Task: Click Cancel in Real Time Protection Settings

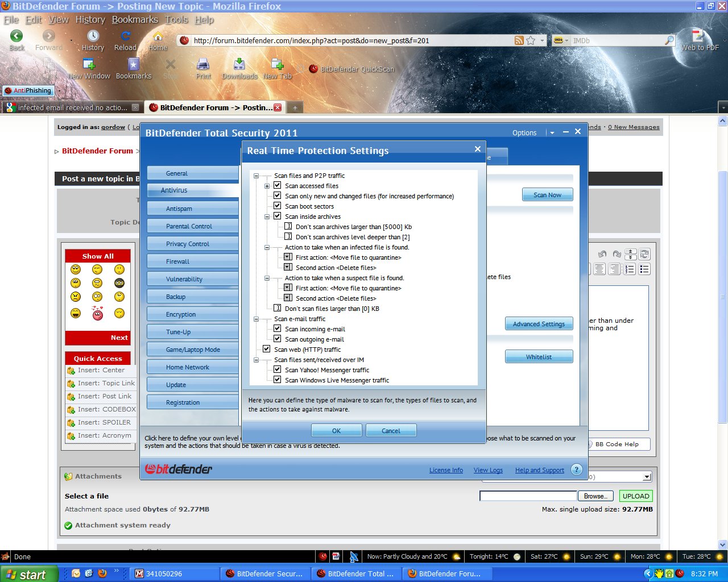Action: click(391, 430)
